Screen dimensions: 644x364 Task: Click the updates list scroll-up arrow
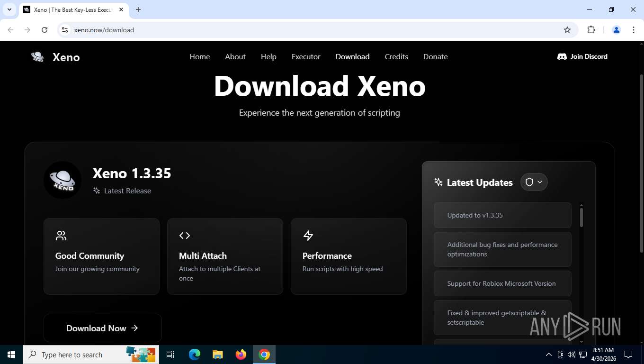(581, 205)
